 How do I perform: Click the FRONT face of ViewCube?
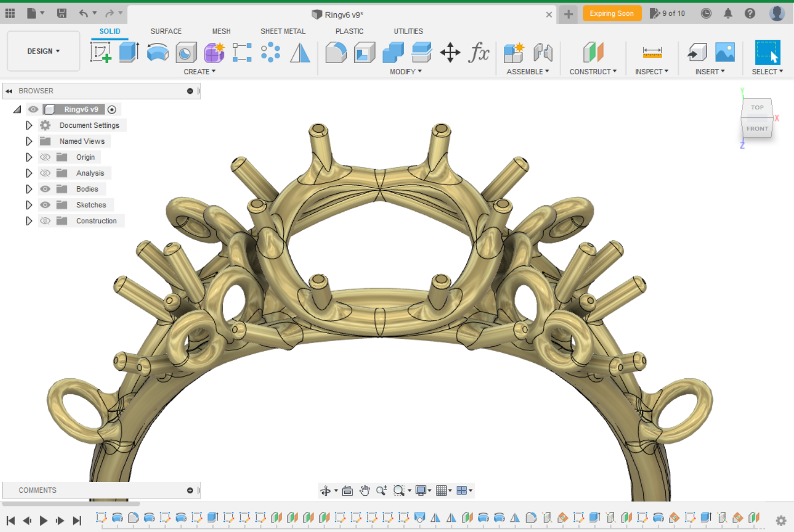[x=757, y=129]
